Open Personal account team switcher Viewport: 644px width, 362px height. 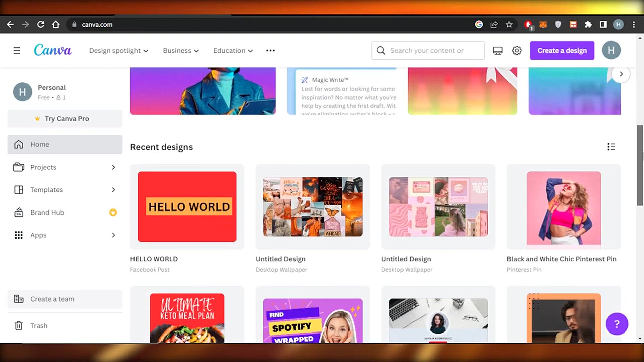click(x=65, y=92)
